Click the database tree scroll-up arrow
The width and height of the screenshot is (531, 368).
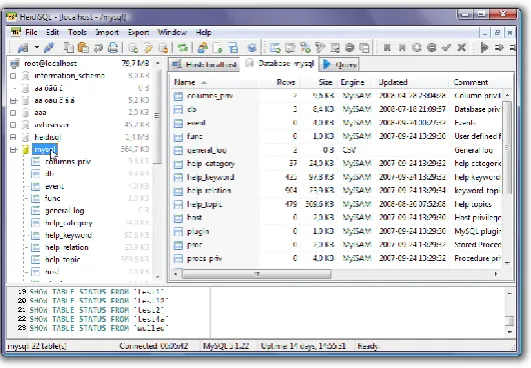point(158,63)
